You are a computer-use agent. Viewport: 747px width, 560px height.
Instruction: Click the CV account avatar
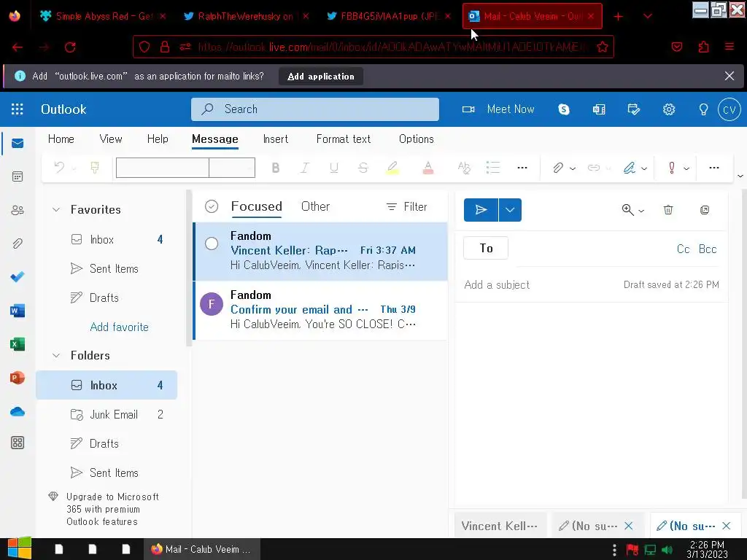(729, 109)
